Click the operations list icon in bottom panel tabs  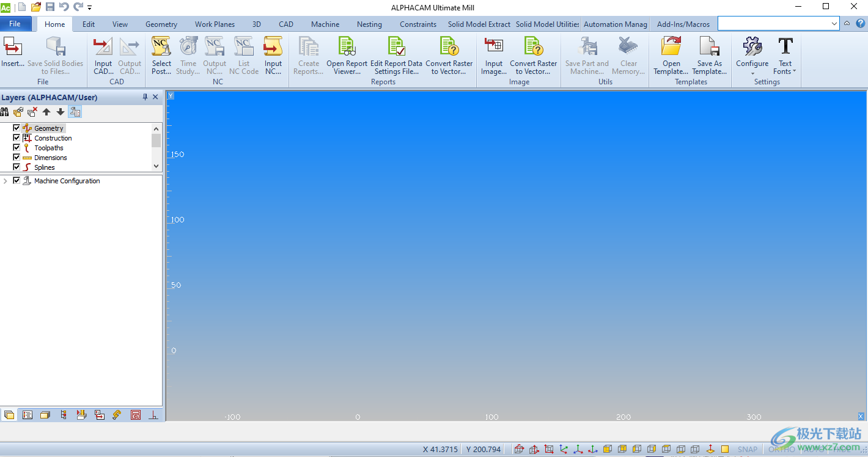[27, 415]
